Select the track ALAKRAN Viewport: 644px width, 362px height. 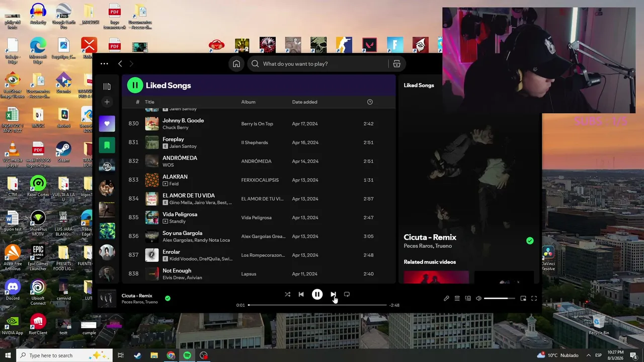coord(175,177)
